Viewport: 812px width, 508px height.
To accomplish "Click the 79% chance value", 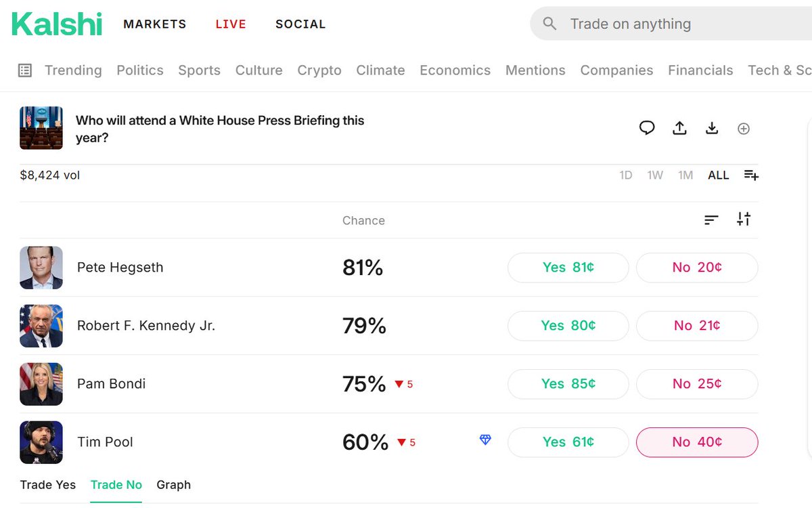I will coord(364,326).
